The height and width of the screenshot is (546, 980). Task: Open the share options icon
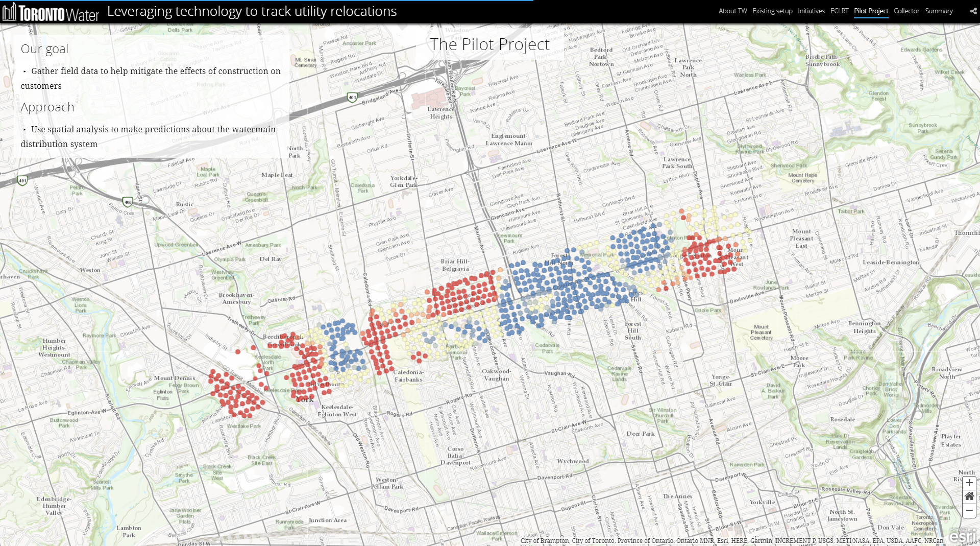[973, 11]
